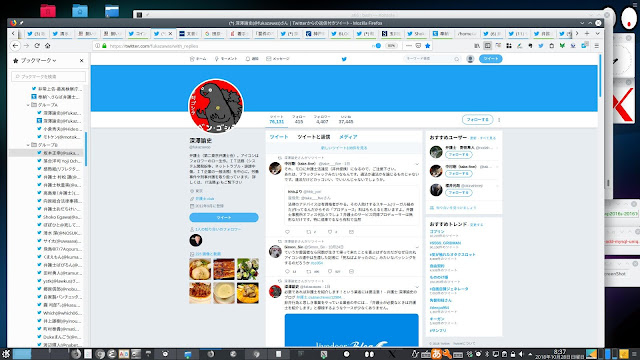640x360 pixels.
Task: Click the green padlock site security icon
Action: tap(104, 46)
